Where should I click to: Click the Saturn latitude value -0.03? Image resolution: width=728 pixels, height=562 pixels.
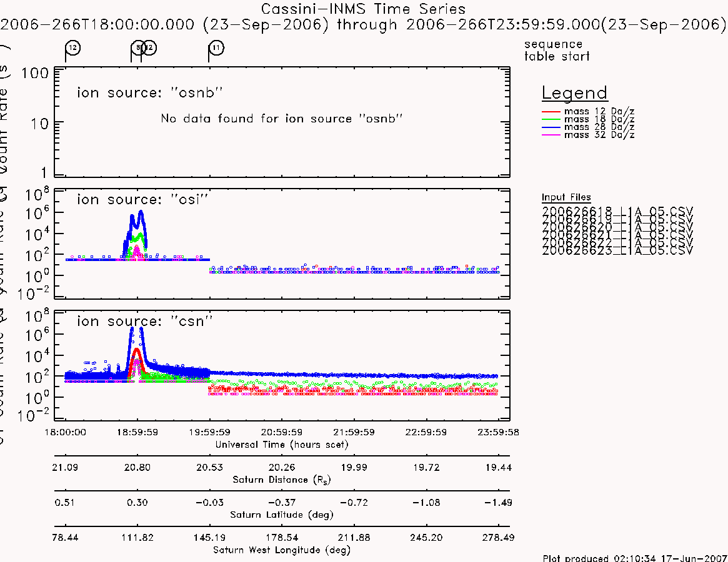tap(209, 503)
